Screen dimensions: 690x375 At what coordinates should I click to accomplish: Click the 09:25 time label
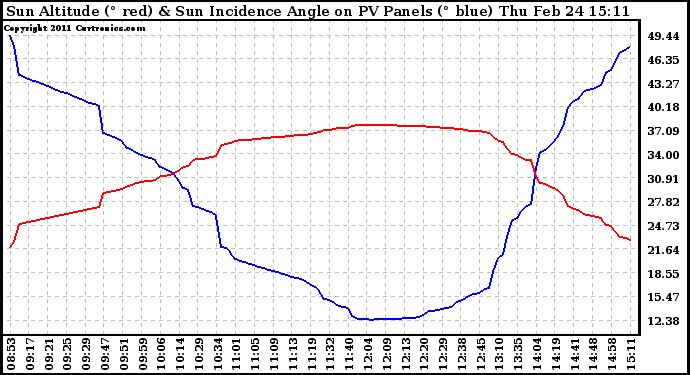(67, 354)
